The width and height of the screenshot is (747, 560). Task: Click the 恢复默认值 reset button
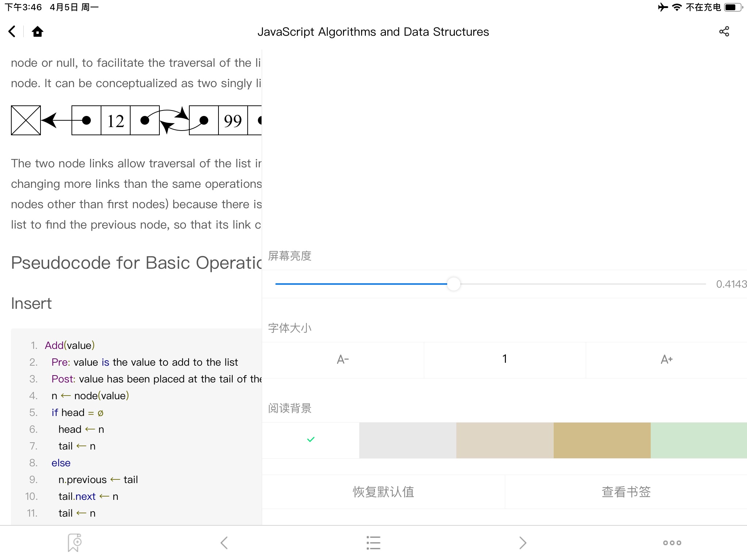pyautogui.click(x=383, y=492)
